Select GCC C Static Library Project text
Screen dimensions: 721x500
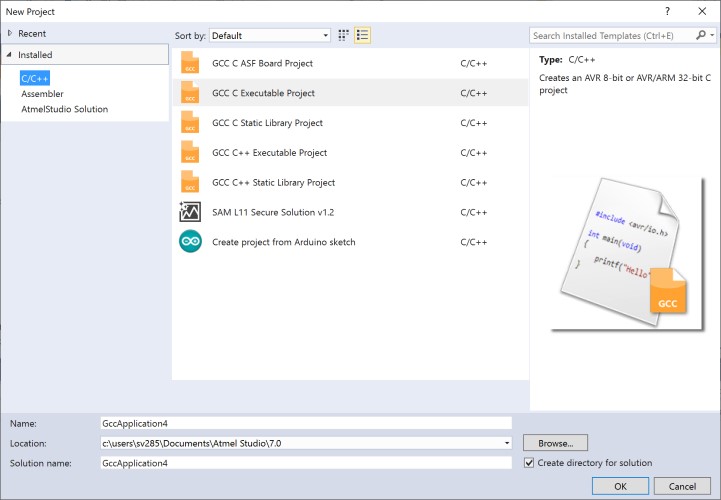[x=268, y=123]
